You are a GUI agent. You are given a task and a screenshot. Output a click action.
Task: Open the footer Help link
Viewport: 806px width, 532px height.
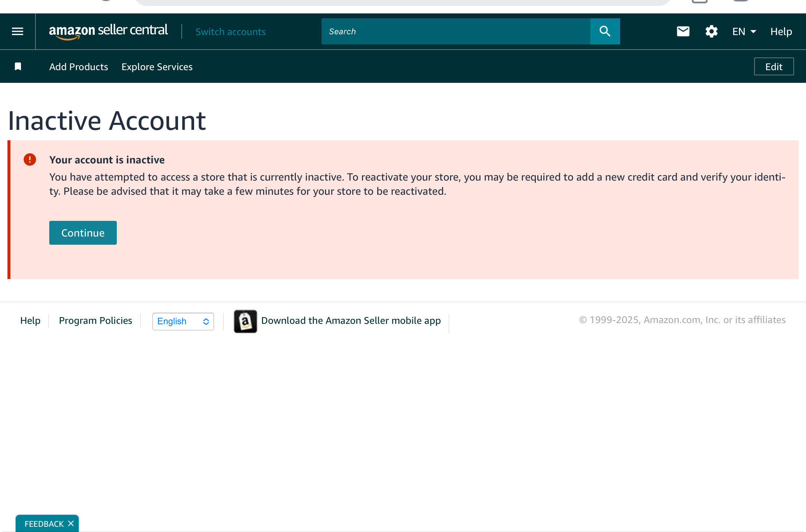tap(30, 320)
